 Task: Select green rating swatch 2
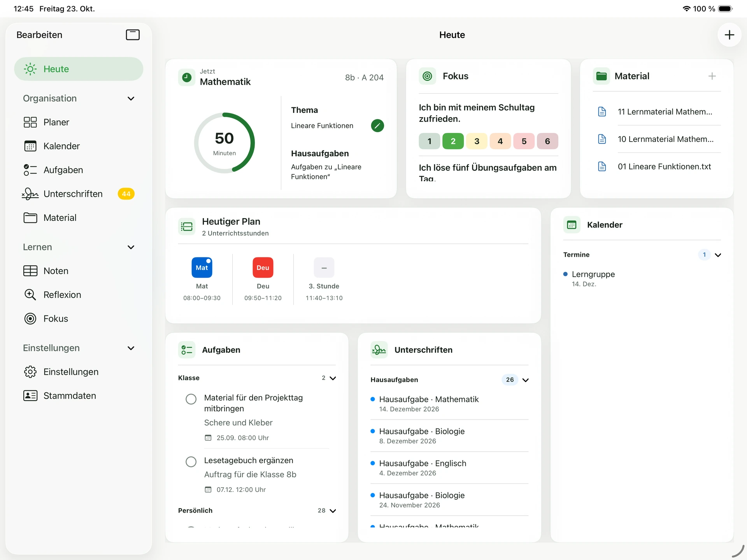(453, 141)
